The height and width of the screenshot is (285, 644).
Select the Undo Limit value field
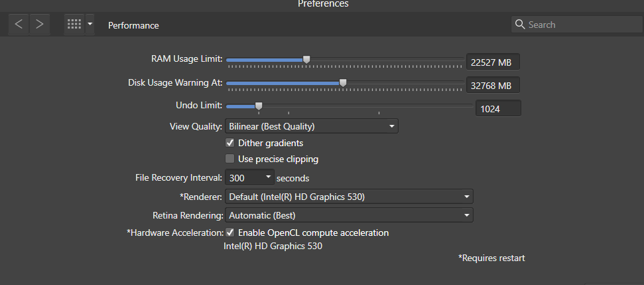(498, 108)
